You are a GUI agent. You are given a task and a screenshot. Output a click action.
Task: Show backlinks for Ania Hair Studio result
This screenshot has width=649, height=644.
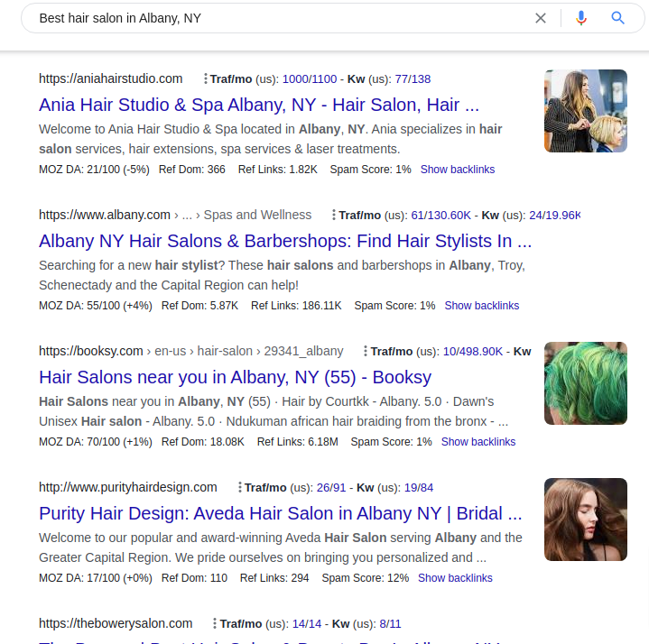pyautogui.click(x=458, y=170)
